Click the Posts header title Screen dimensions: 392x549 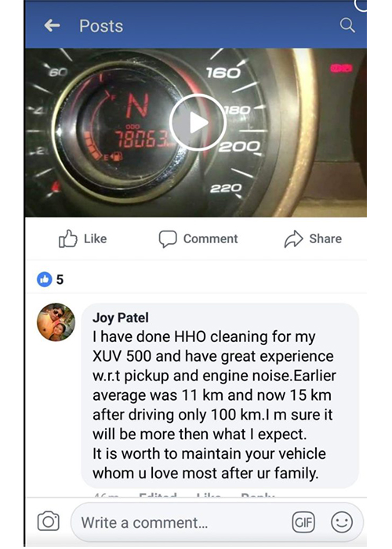coord(101,26)
